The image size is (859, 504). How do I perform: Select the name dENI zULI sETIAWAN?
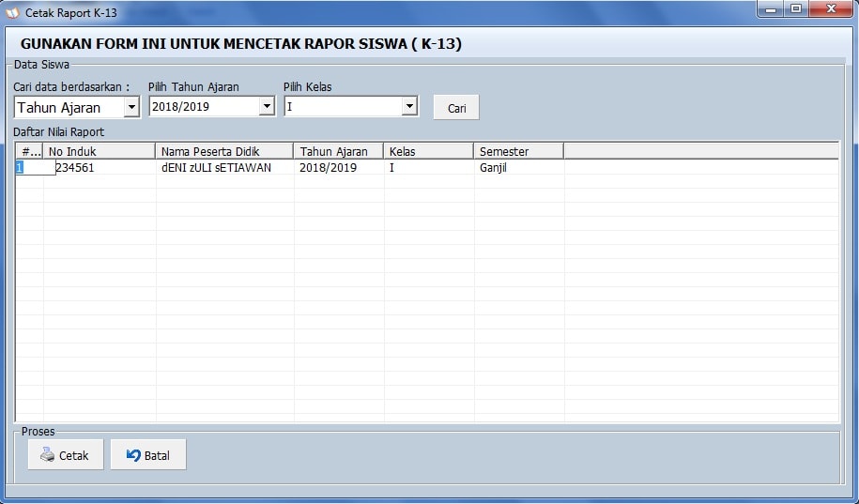click(x=217, y=168)
